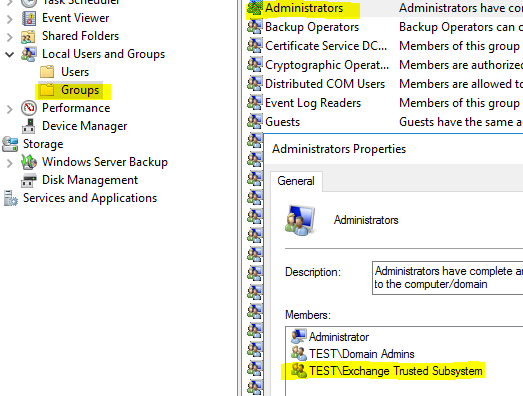This screenshot has width=523, height=396.
Task: Select the Guests group row
Action: [x=385, y=122]
